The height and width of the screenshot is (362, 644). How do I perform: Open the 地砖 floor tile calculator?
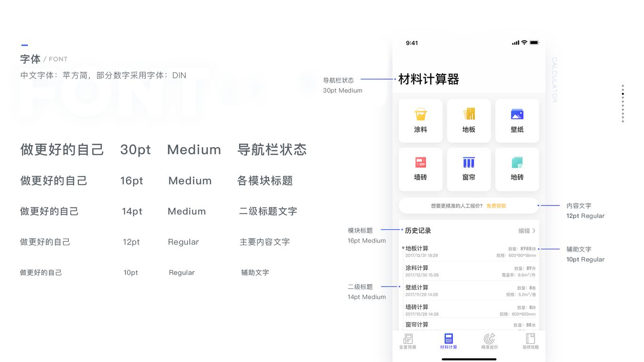[x=517, y=169]
